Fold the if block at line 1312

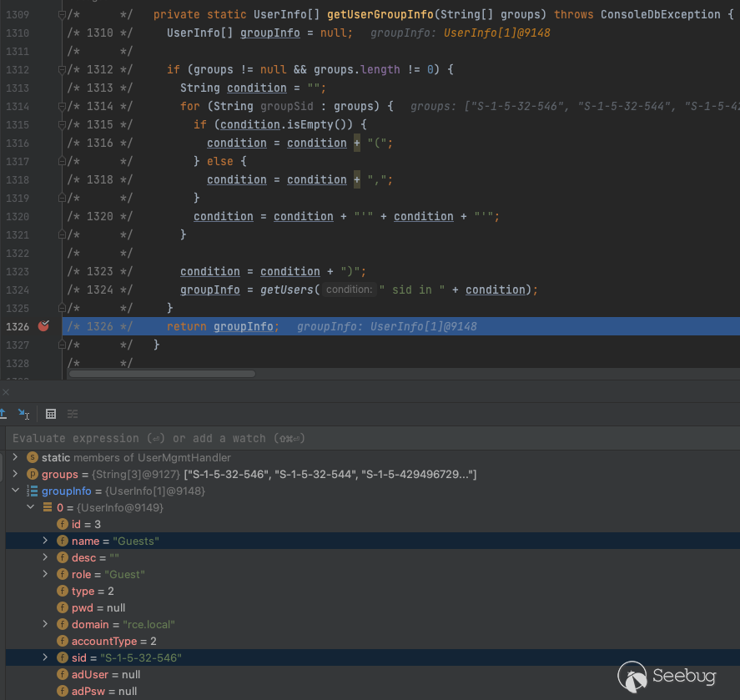(62, 70)
